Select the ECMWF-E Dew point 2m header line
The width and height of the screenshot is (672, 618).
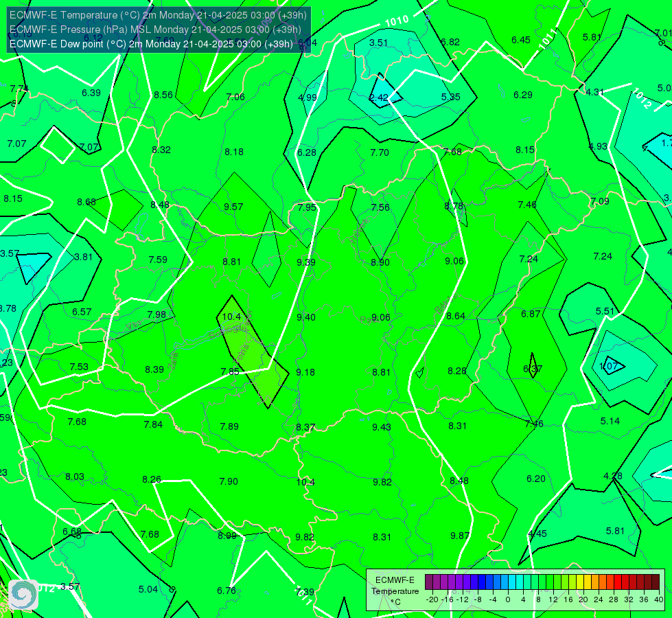[151, 44]
